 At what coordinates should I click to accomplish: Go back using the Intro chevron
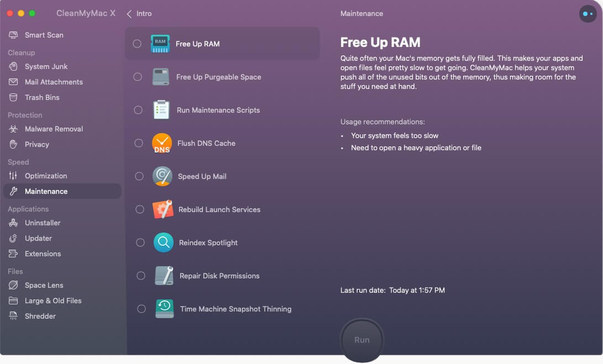(129, 14)
